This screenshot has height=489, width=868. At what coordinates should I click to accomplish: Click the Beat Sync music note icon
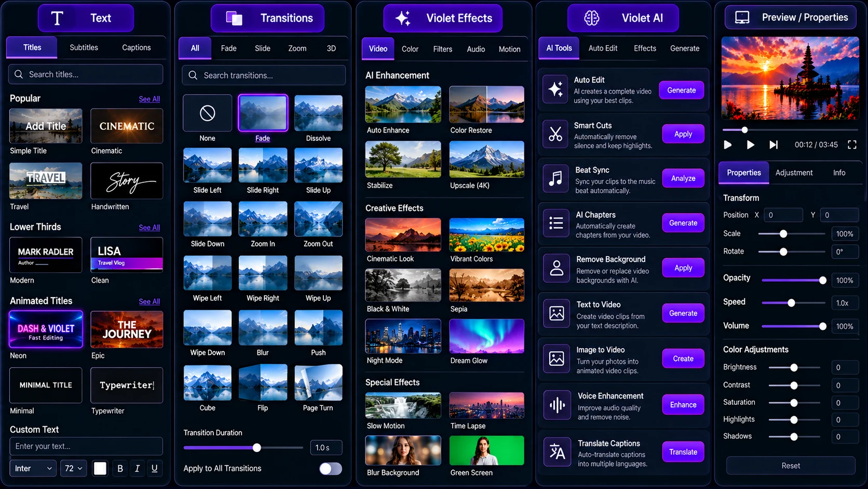[555, 179]
